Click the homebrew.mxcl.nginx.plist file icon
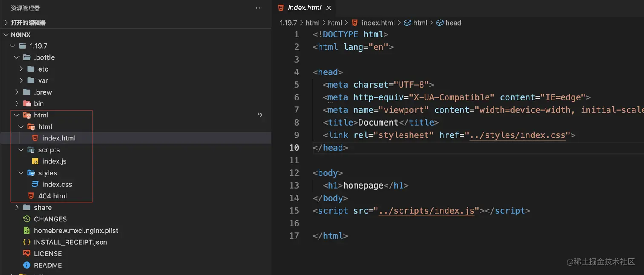Viewport: 644px width, 275px height. 27,230
